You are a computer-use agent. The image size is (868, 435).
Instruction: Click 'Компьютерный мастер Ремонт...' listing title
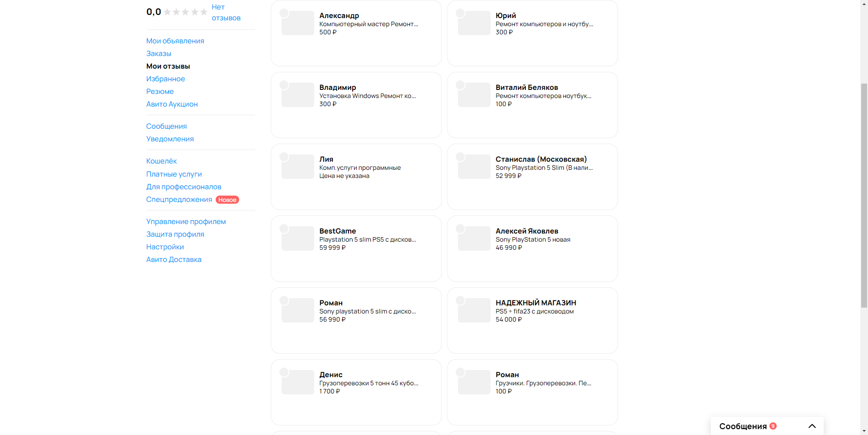coord(369,24)
